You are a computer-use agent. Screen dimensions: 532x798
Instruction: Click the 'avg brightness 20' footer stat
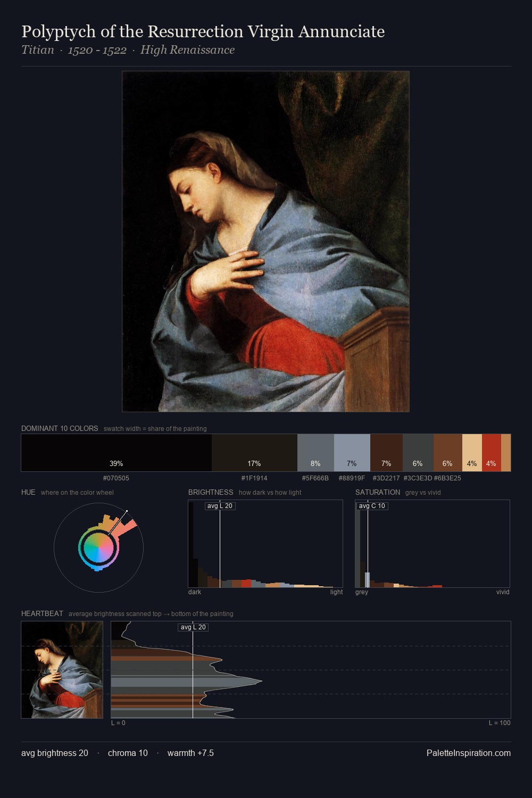point(55,753)
